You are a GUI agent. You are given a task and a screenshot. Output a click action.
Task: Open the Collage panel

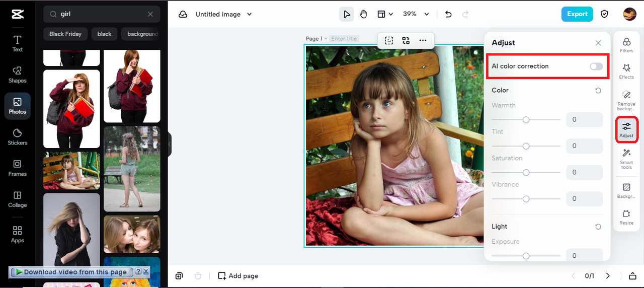click(18, 199)
